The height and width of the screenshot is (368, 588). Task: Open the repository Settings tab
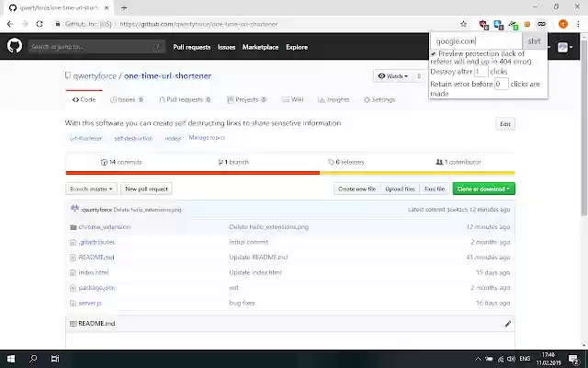click(379, 99)
